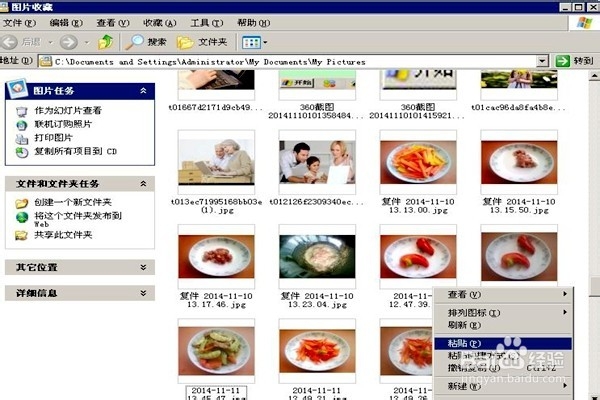Select 360截图 20141110101358484 thumbnail
600x400 pixels.
pos(317,85)
